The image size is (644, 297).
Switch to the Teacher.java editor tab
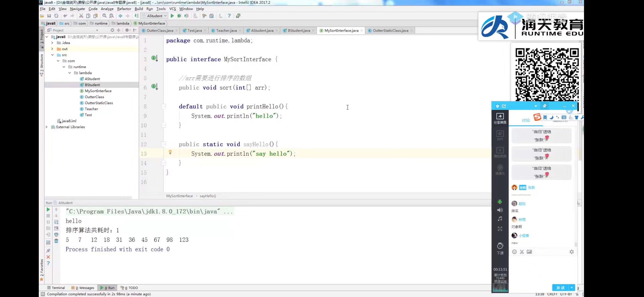[226, 31]
